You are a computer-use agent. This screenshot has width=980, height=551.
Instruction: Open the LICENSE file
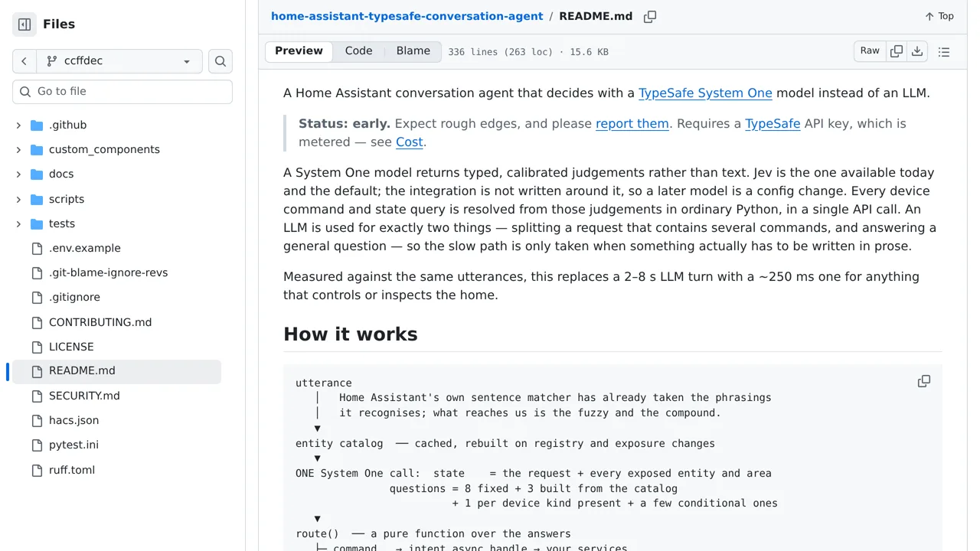(71, 347)
